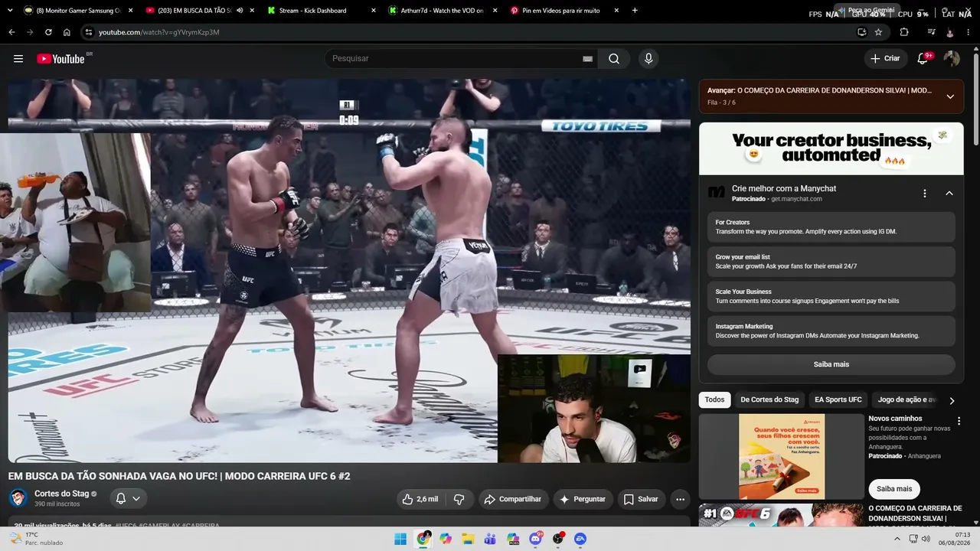Viewport: 980px width, 551px height.
Task: Open the YouTube guide hamburger menu
Action: (x=18, y=59)
